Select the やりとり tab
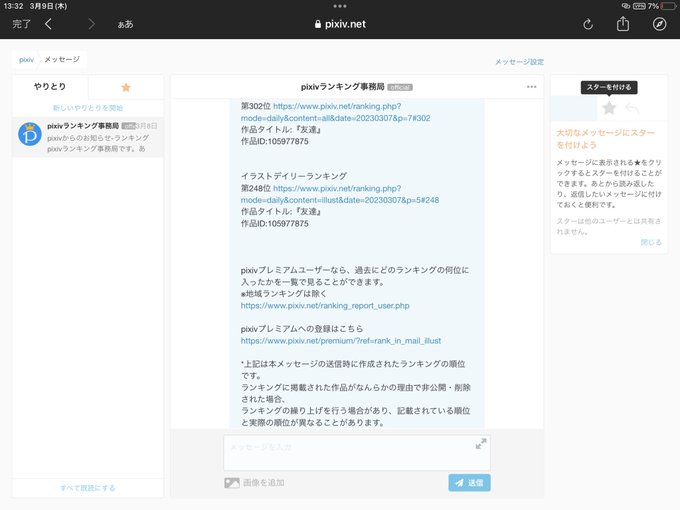680x510 pixels. point(50,87)
